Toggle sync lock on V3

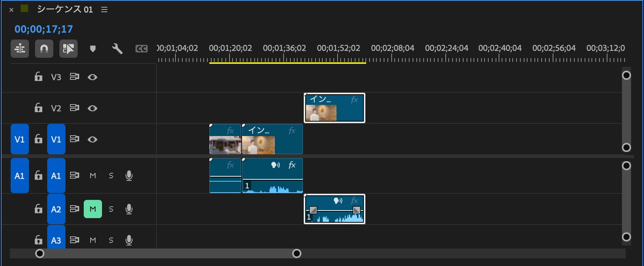coord(74,77)
